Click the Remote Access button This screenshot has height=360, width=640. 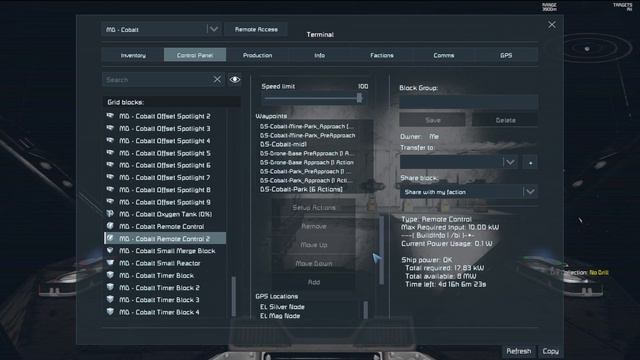pyautogui.click(x=256, y=29)
